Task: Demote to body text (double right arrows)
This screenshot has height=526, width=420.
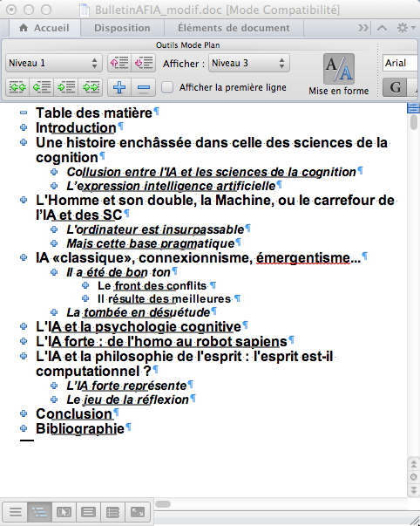Action: tap(91, 87)
